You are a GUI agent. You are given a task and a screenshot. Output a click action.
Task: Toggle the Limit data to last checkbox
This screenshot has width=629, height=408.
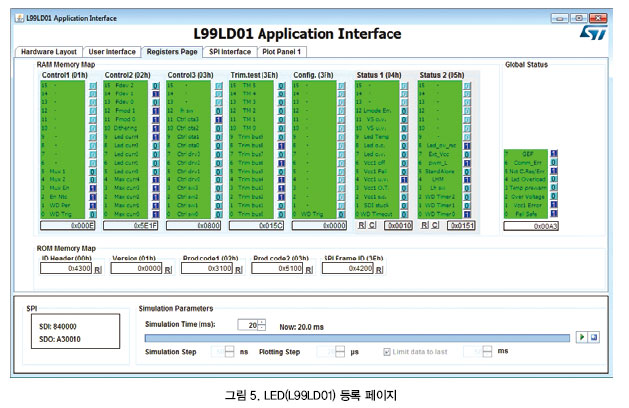387,352
